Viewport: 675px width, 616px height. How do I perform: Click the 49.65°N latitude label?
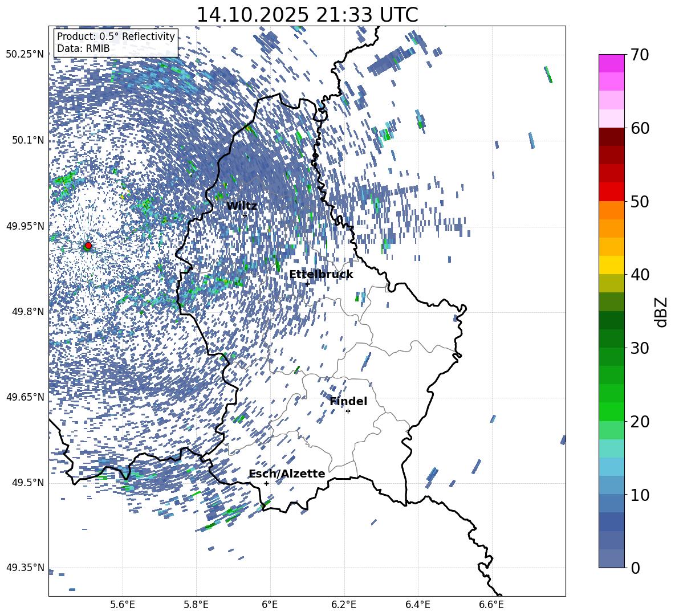pyautogui.click(x=25, y=397)
